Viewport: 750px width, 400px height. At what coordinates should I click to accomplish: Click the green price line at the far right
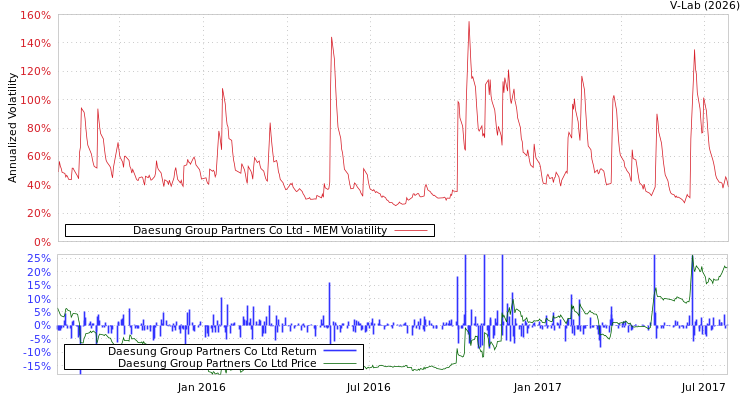(x=725, y=267)
